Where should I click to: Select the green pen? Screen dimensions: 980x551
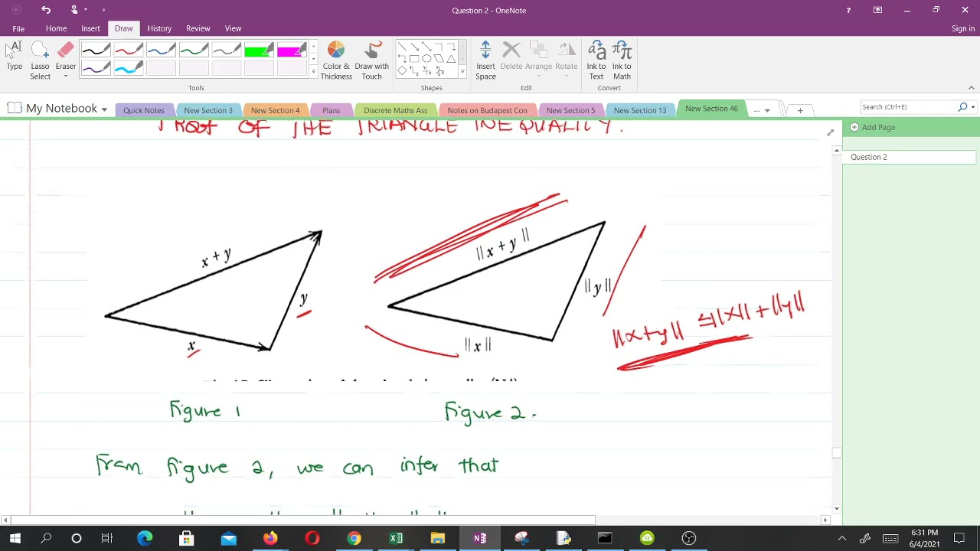coord(194,51)
